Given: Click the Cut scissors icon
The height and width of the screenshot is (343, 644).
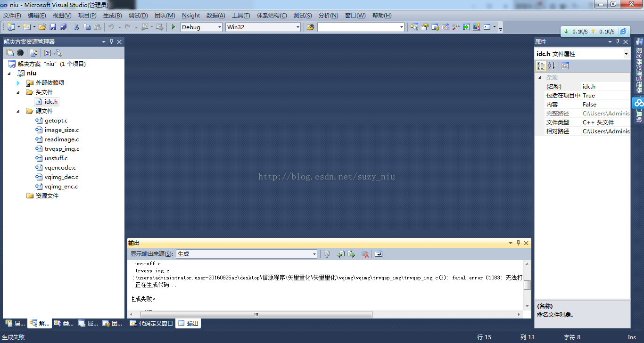Looking at the screenshot, I should pyautogui.click(x=76, y=27).
